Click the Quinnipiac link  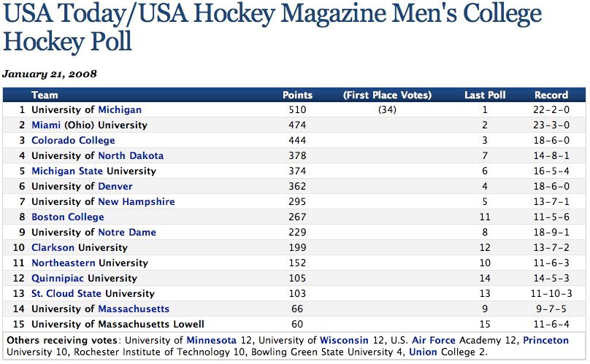[x=58, y=278]
